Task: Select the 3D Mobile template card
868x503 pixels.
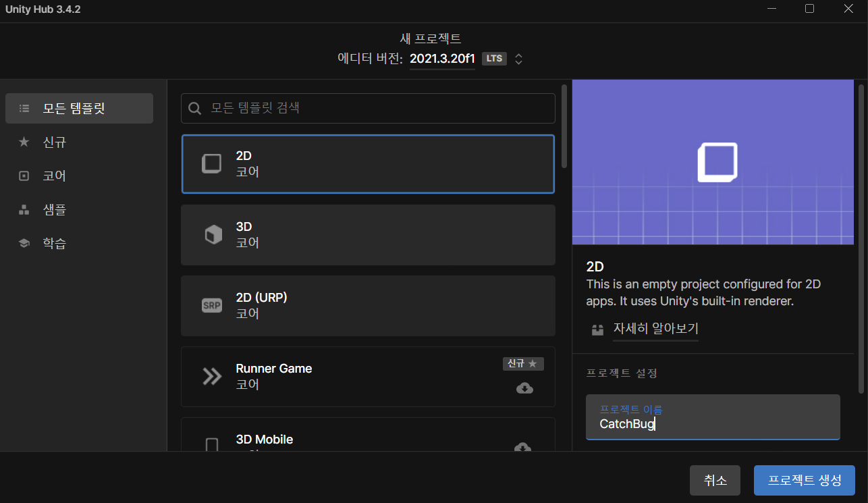Action: (x=368, y=434)
